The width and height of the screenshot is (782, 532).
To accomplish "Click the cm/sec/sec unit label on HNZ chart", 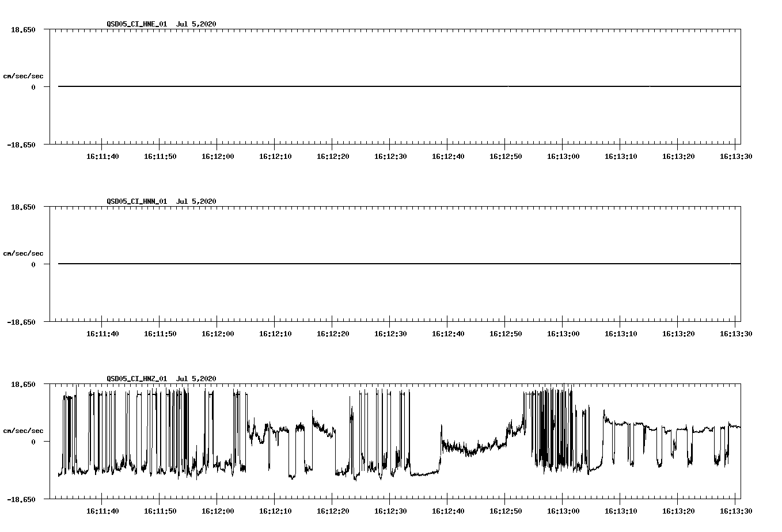I will [x=23, y=431].
